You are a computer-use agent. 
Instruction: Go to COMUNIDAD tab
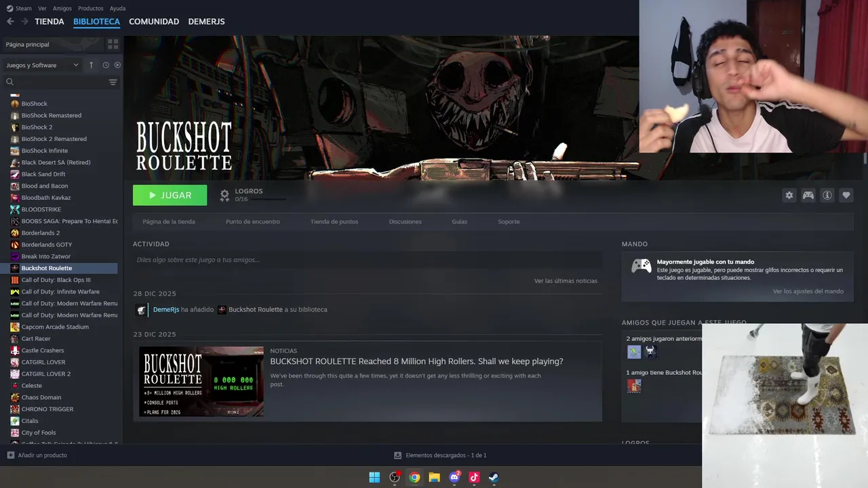(x=154, y=22)
